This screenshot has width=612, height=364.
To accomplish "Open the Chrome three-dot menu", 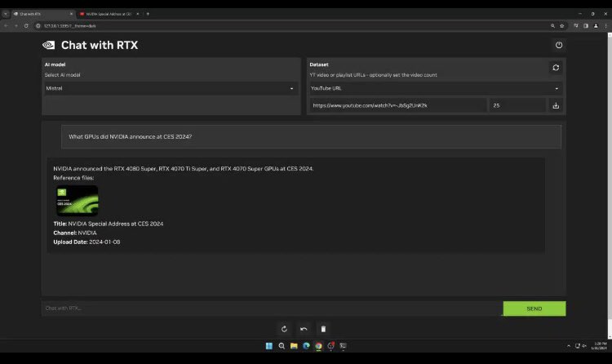I will (605, 26).
